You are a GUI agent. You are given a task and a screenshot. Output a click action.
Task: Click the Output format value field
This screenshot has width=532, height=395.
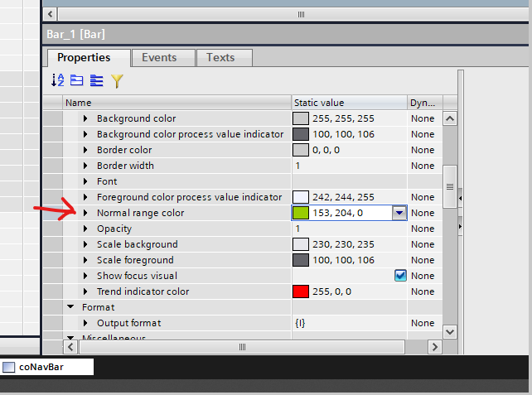(348, 323)
